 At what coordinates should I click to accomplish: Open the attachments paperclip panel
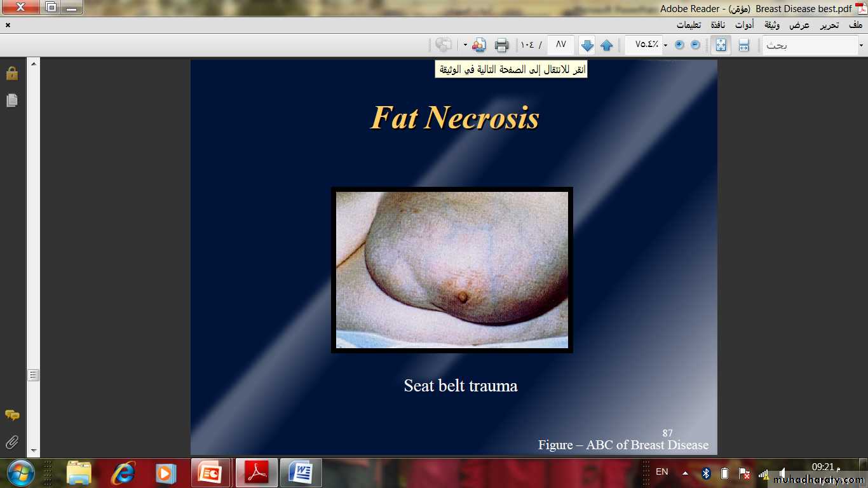(x=11, y=442)
